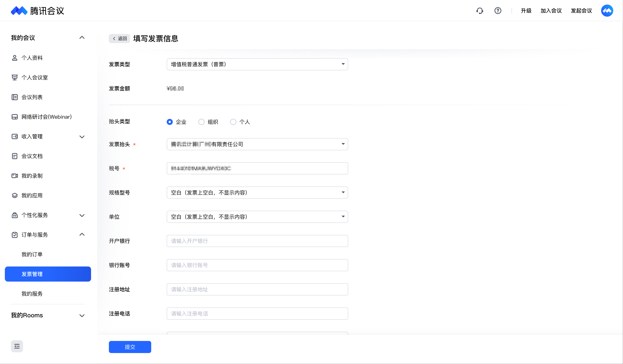Select the 组织 radio button
This screenshot has width=623, height=364.
point(201,122)
